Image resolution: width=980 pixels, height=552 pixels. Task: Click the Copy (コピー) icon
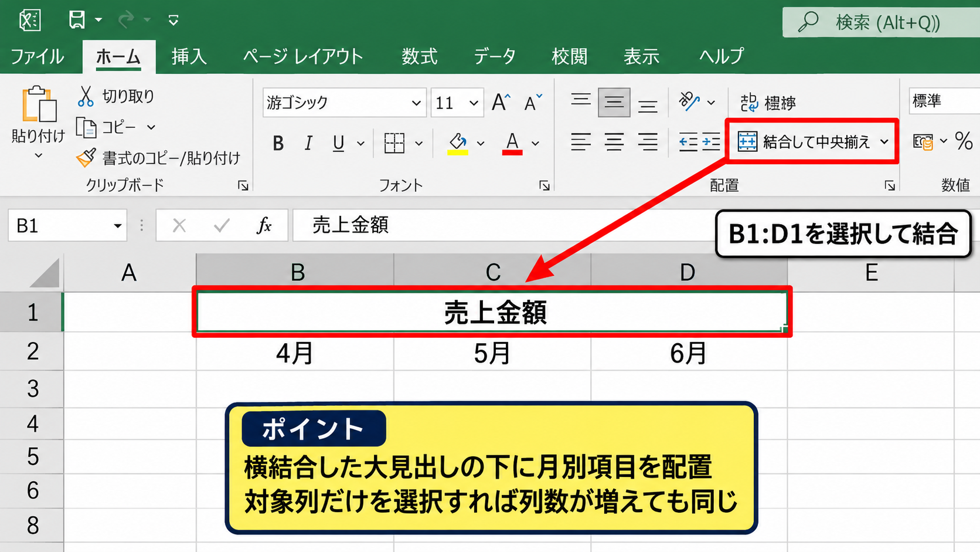pyautogui.click(x=86, y=127)
